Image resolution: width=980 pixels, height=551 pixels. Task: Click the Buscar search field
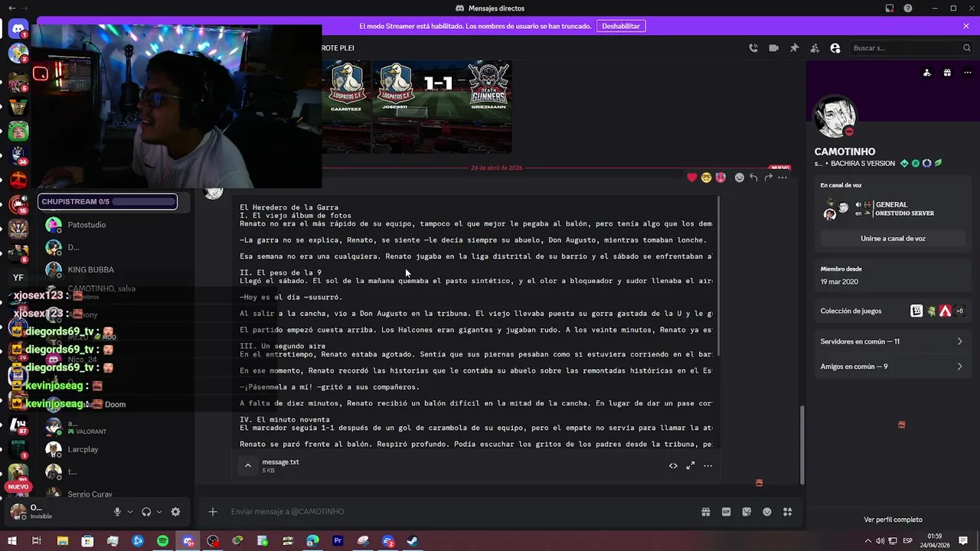pos(911,47)
